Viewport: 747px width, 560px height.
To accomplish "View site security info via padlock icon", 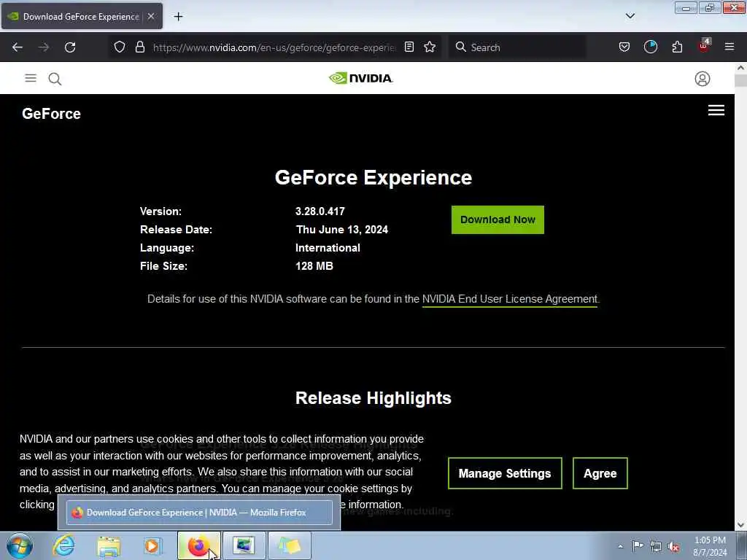I will [139, 47].
